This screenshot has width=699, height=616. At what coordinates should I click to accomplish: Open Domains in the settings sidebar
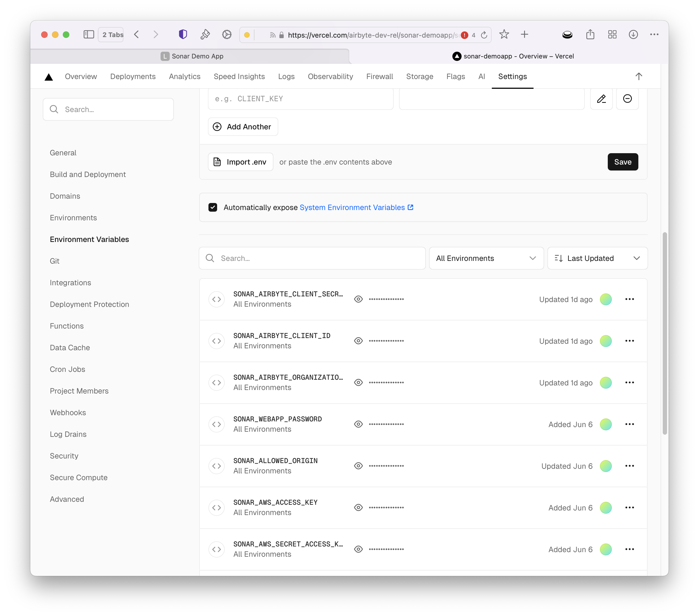coord(65,196)
